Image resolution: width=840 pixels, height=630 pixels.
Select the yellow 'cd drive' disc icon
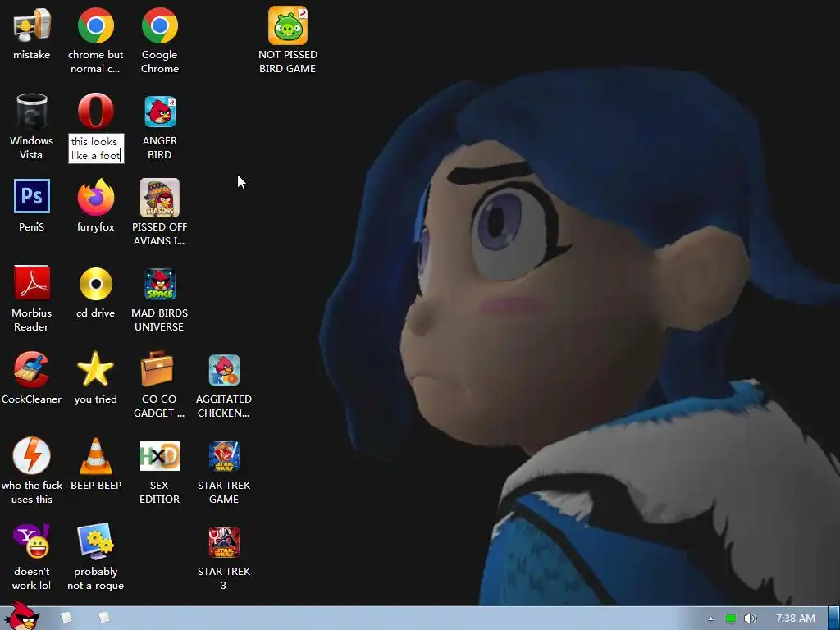95,283
